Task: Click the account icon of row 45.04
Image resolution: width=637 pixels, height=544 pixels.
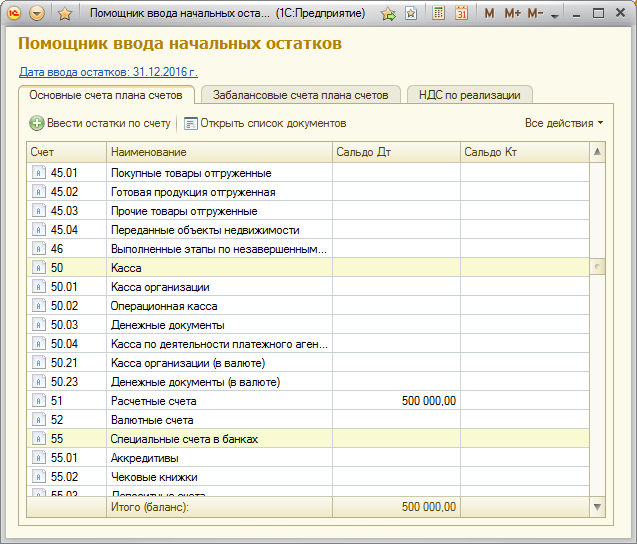Action: click(x=39, y=230)
